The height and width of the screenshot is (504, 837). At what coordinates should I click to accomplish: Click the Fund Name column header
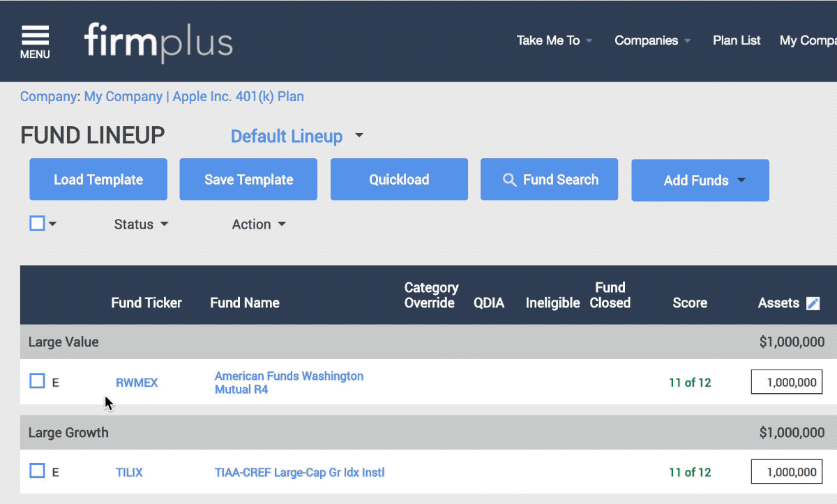click(x=245, y=303)
